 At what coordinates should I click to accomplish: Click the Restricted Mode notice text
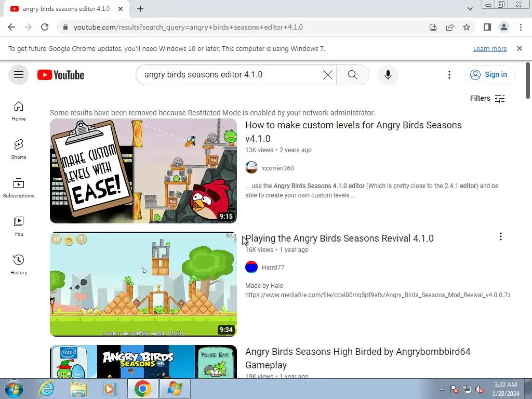coord(212,113)
